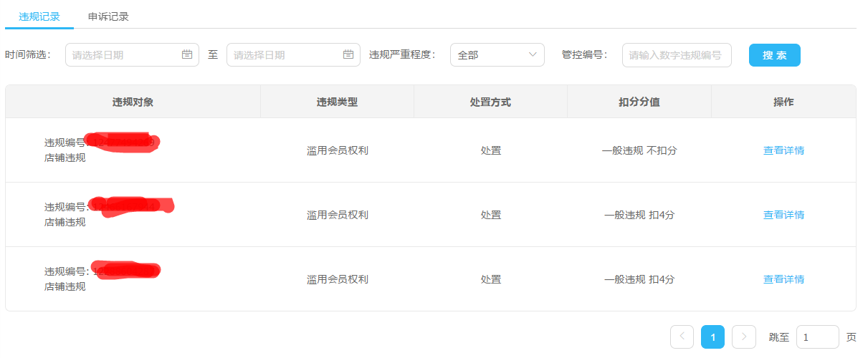The width and height of the screenshot is (868, 358).
Task: Click the 违规类型 column header
Action: point(337,102)
